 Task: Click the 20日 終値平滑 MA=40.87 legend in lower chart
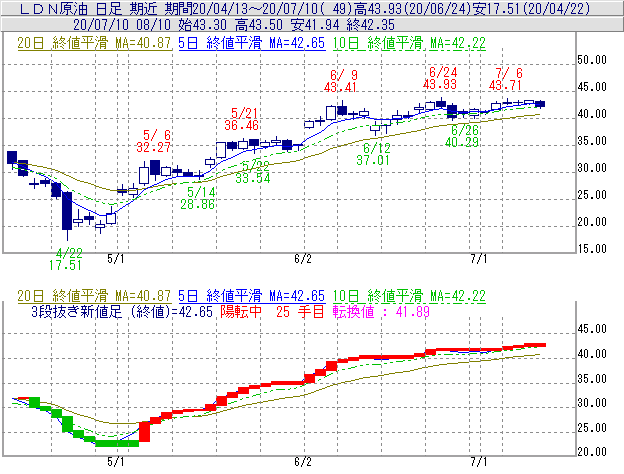94,296
